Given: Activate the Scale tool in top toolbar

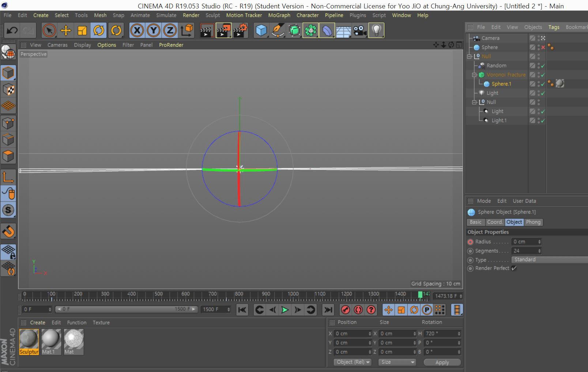Looking at the screenshot, I should 82,30.
